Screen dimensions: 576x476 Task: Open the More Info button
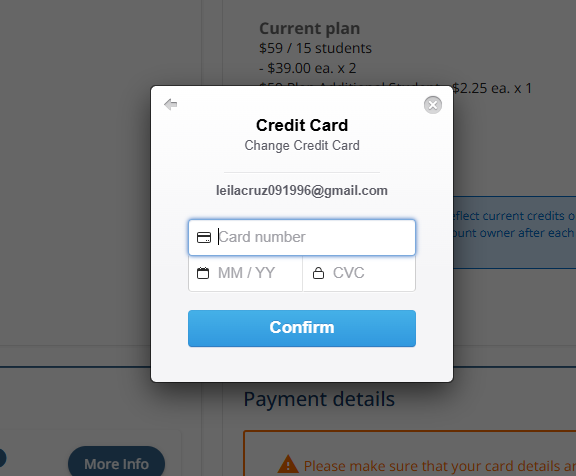pyautogui.click(x=116, y=464)
